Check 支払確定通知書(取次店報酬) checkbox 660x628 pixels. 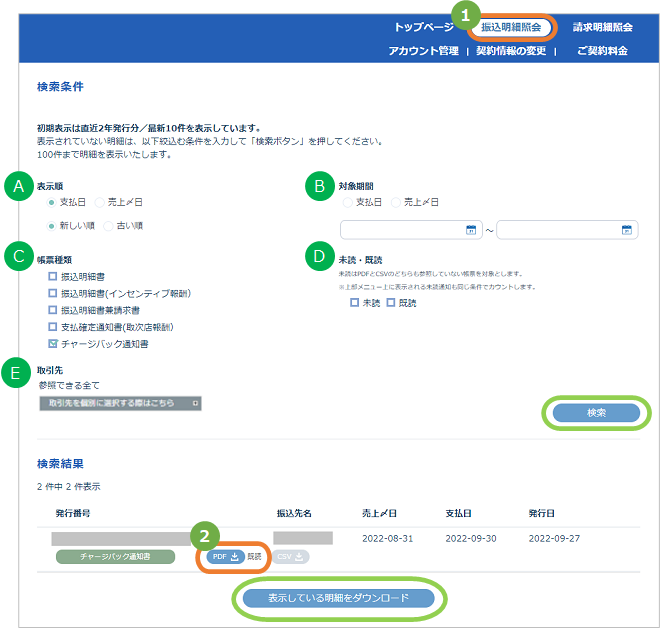53,327
